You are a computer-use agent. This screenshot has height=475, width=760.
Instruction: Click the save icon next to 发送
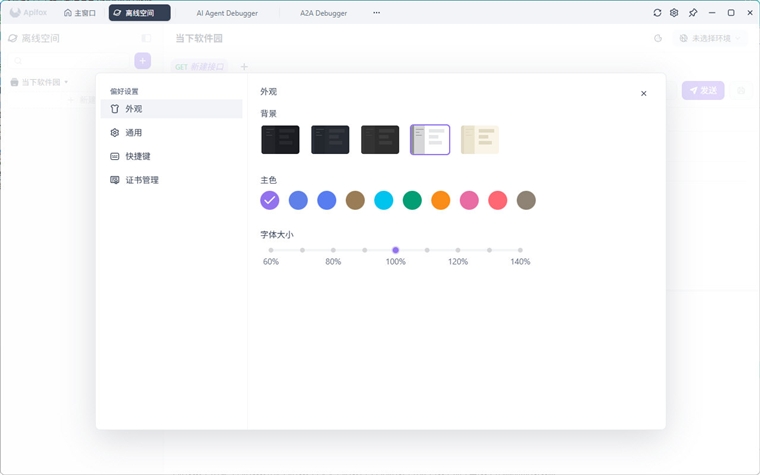[x=741, y=91]
